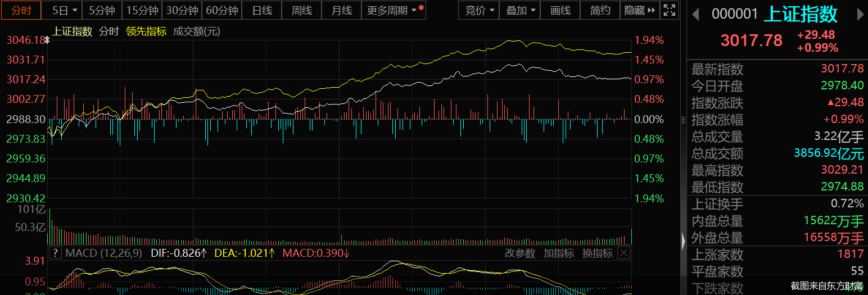Open the 画线 drawing tools

pos(560,10)
